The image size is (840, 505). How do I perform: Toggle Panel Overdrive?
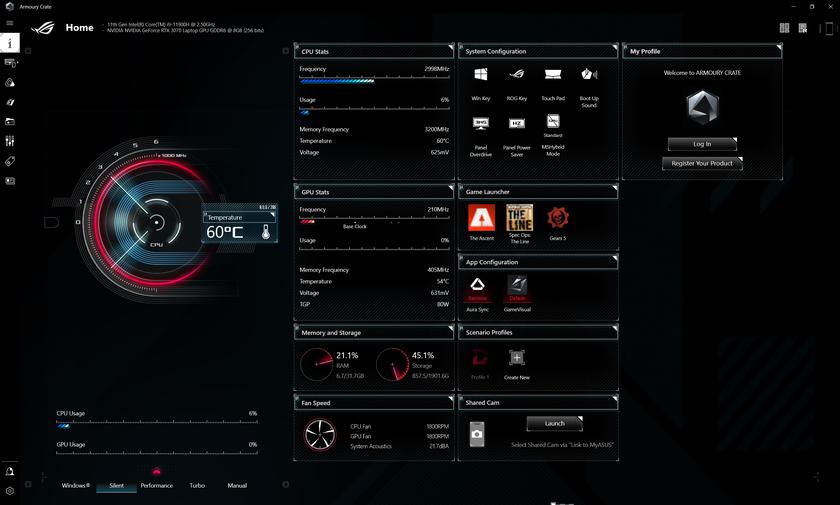[x=481, y=124]
